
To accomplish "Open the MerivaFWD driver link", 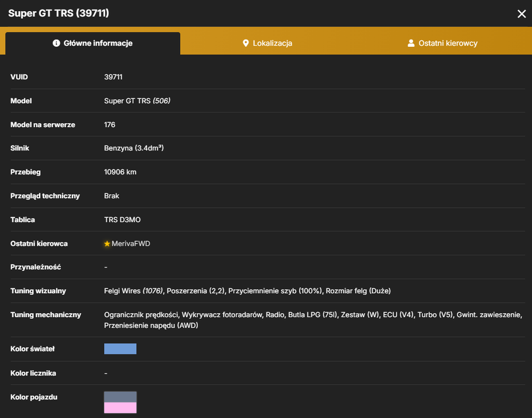I will [x=130, y=244].
